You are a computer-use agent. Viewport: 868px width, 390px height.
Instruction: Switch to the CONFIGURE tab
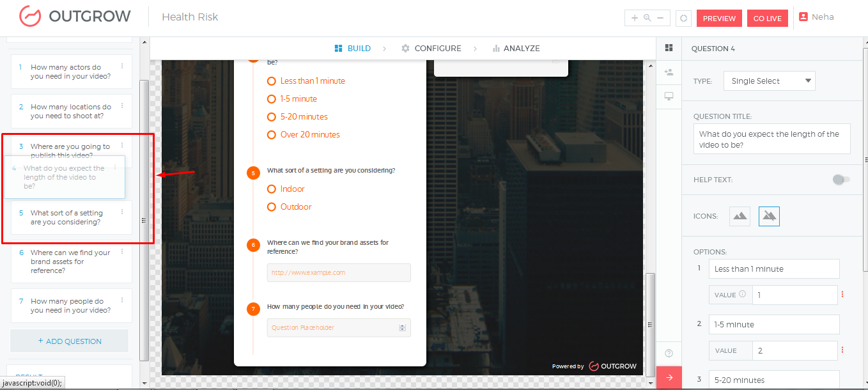pos(431,48)
